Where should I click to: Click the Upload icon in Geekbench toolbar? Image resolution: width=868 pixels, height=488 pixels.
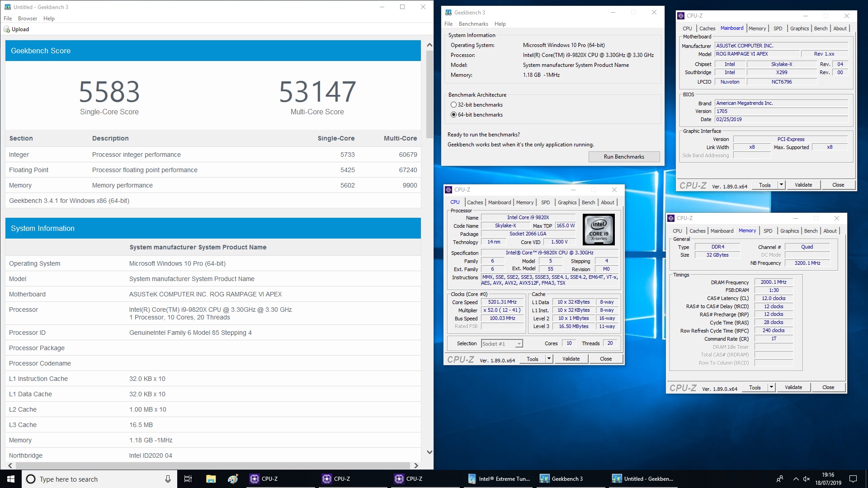[x=7, y=29]
